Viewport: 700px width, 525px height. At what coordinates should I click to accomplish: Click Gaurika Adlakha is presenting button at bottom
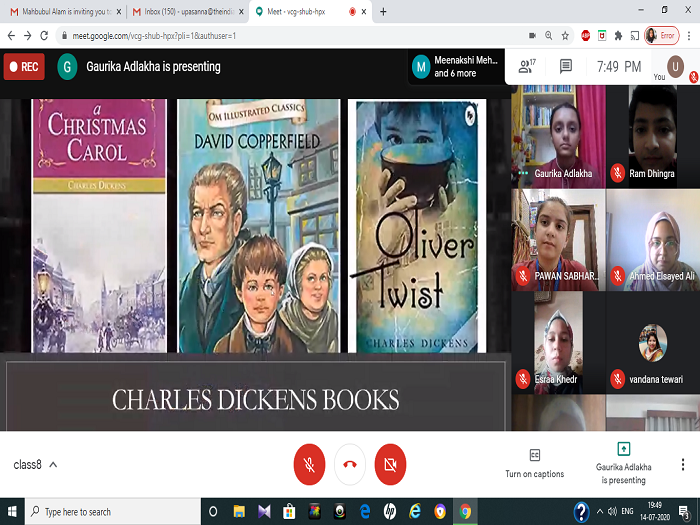(x=623, y=464)
